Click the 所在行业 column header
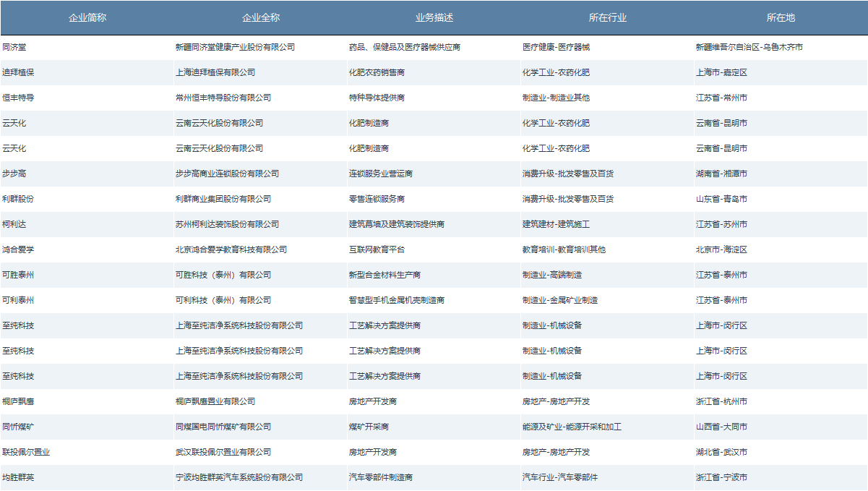Screen dimensions: 868x491 [608, 17]
